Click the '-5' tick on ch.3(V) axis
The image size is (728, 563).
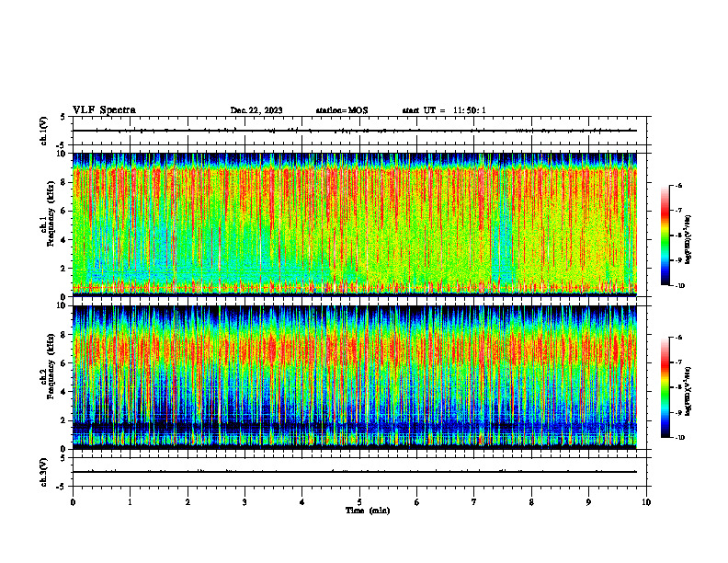pos(61,487)
